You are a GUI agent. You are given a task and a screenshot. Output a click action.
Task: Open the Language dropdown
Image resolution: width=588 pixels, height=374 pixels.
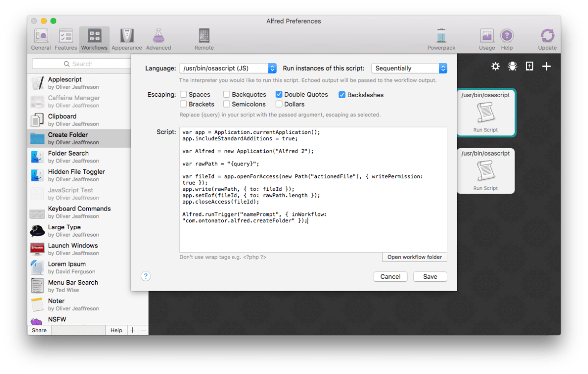228,68
